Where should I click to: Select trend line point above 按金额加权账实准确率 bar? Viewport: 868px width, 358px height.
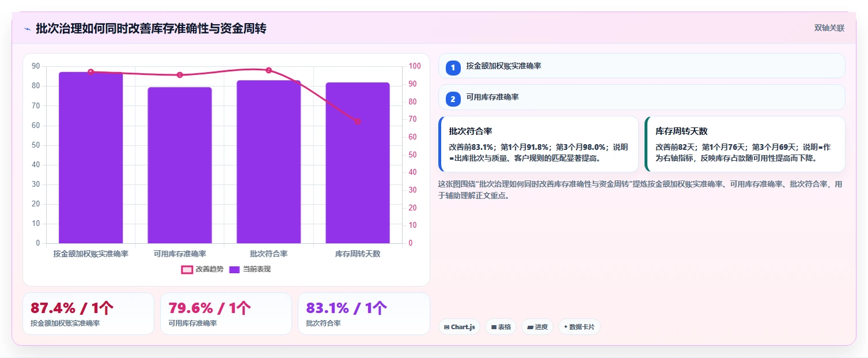90,72
